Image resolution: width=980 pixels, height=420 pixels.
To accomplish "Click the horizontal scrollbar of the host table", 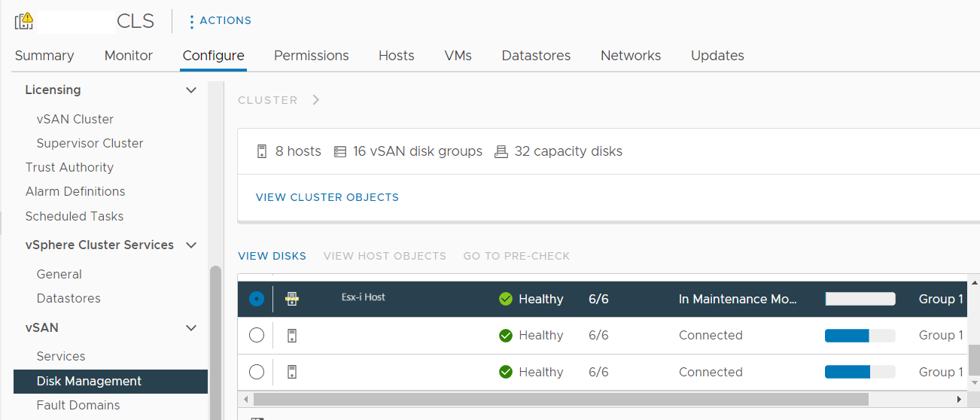I will [x=561, y=399].
